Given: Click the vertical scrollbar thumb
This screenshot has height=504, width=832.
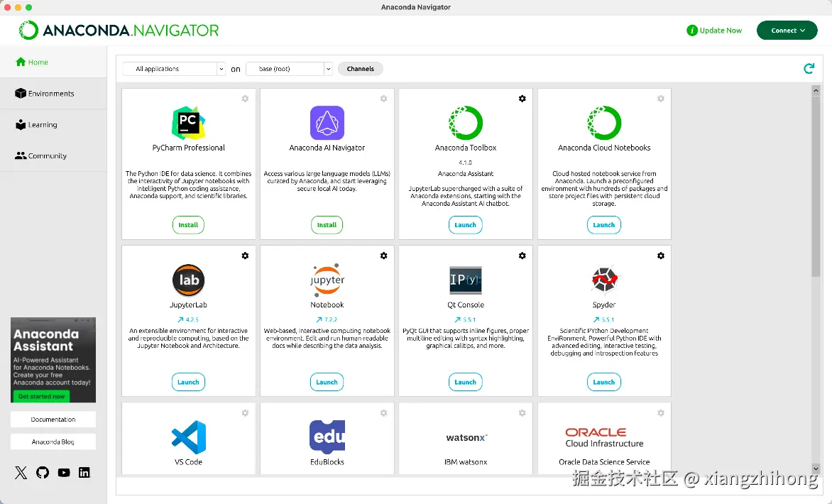Looking at the screenshot, I should (816, 186).
